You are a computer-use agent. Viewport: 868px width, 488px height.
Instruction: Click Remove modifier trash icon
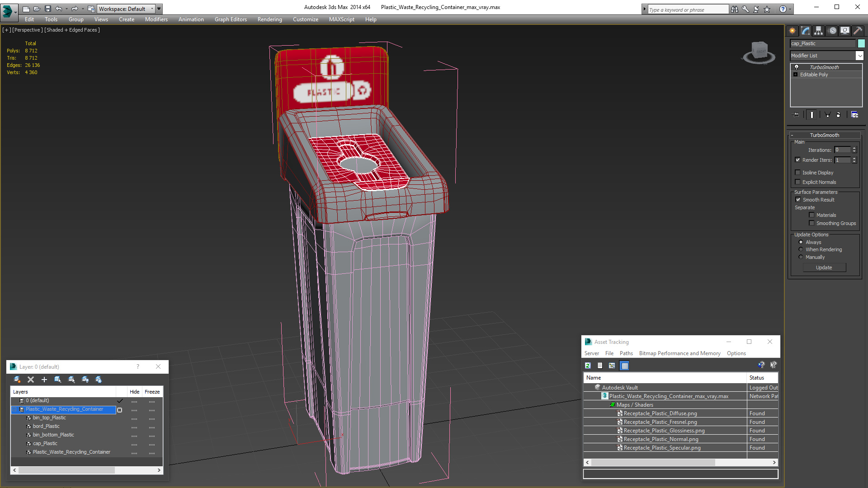tap(838, 115)
